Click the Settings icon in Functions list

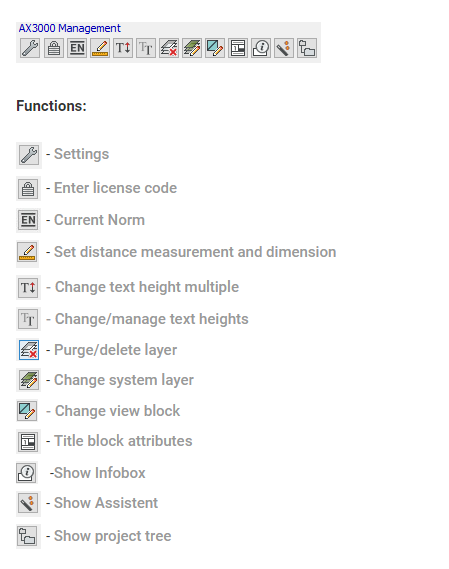[x=29, y=155]
